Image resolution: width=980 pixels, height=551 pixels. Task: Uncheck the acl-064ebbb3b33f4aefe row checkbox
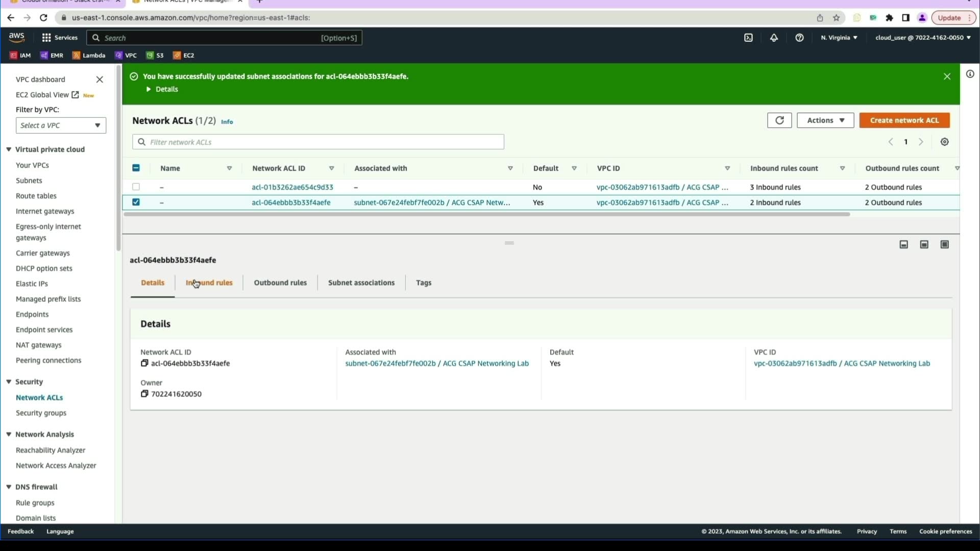pos(136,203)
